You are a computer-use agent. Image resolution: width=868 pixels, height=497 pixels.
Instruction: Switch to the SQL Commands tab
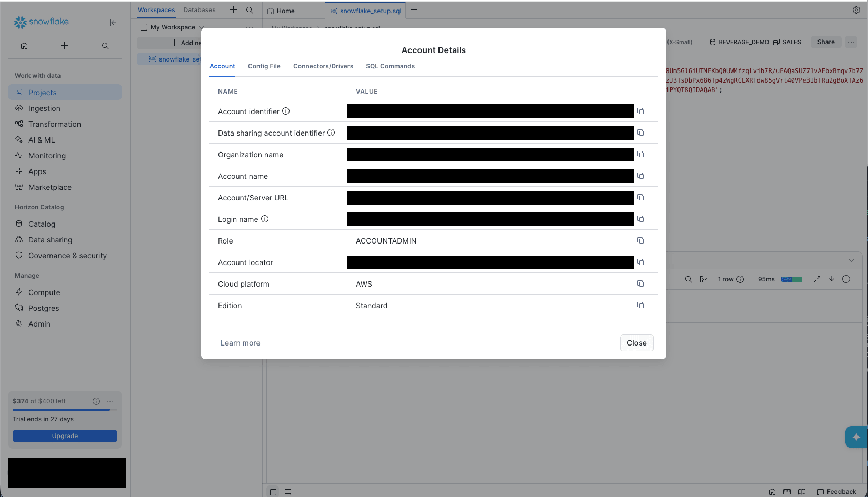click(391, 66)
